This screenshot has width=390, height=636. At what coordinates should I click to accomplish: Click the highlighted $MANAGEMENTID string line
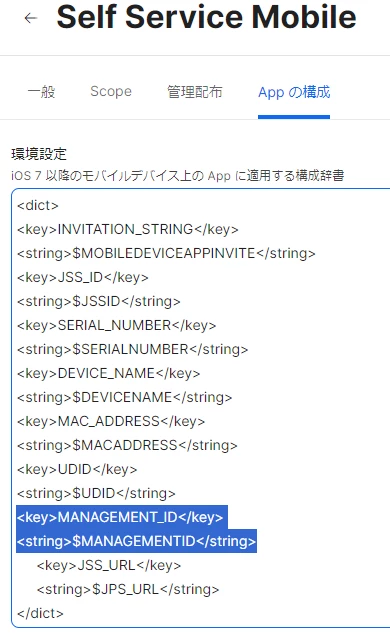(x=136, y=541)
